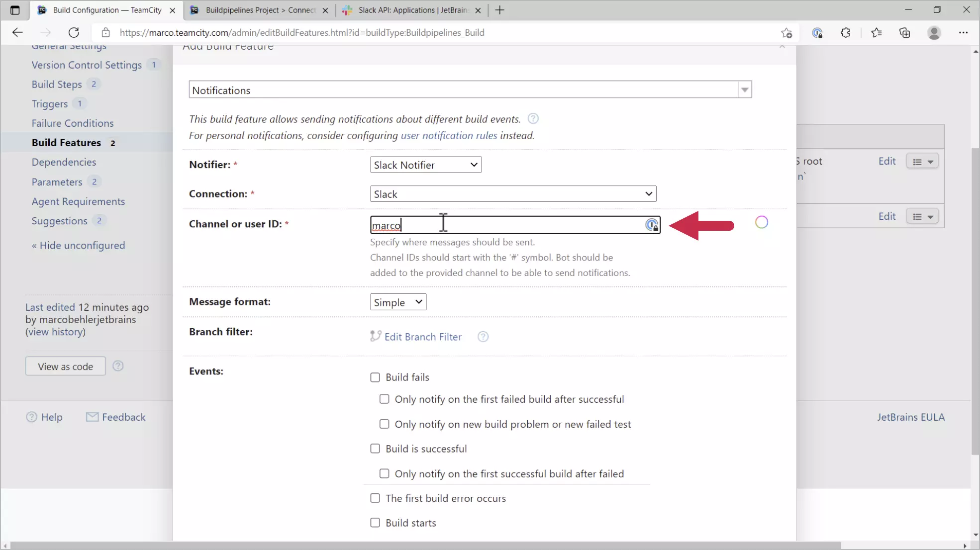Open the Notifier dropdown showing Slack Notifier
Screen dimensions: 980x550
pyautogui.click(x=425, y=164)
